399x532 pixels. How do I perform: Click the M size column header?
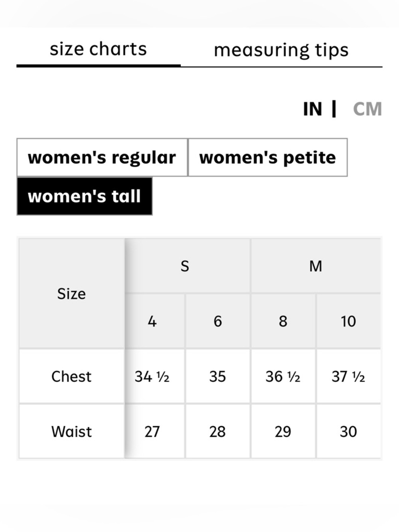click(x=316, y=266)
